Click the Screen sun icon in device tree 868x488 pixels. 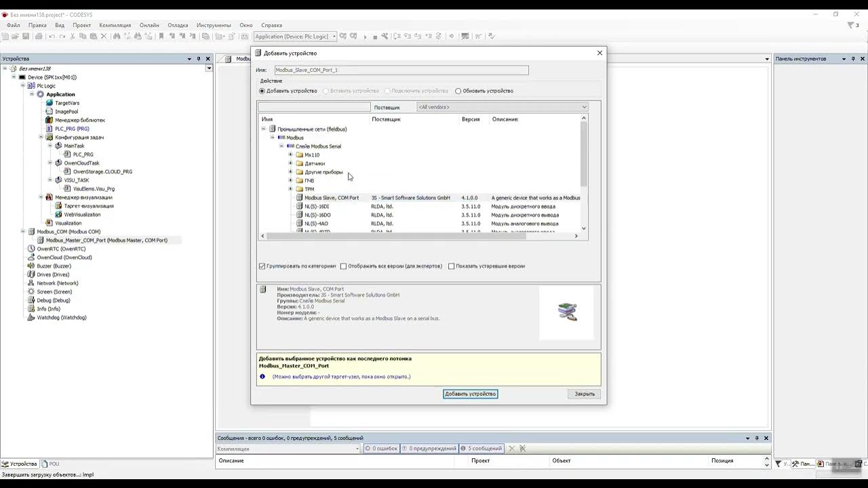coord(31,291)
